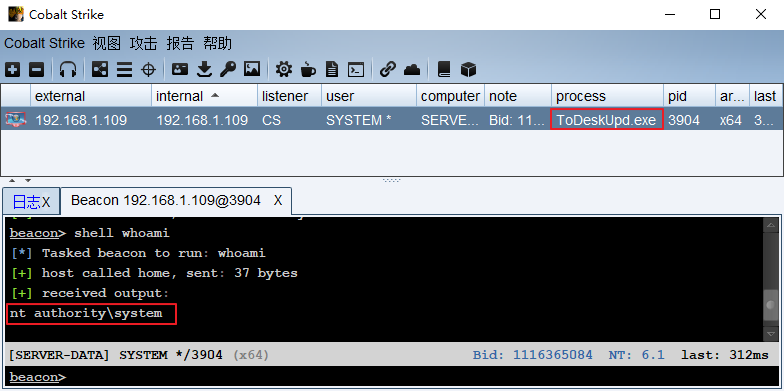Image resolution: width=784 pixels, height=391 pixels.
Task: Show credentials via the ID card icon
Action: [180, 69]
